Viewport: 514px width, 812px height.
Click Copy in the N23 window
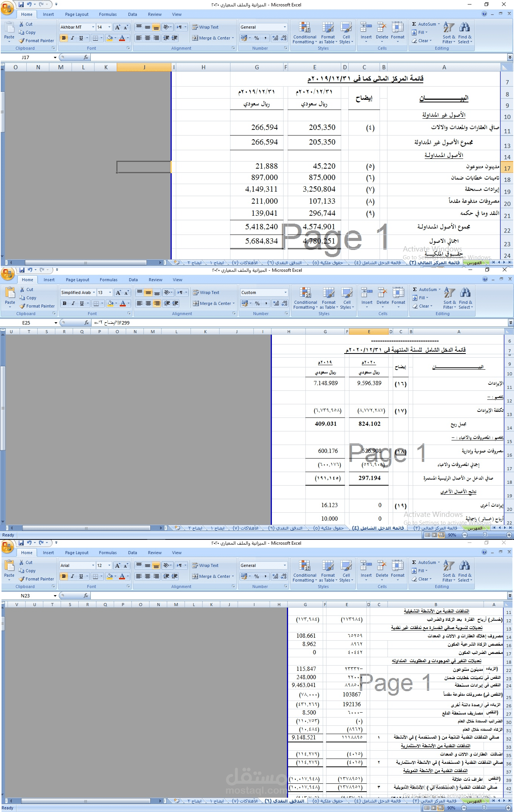pos(27,571)
